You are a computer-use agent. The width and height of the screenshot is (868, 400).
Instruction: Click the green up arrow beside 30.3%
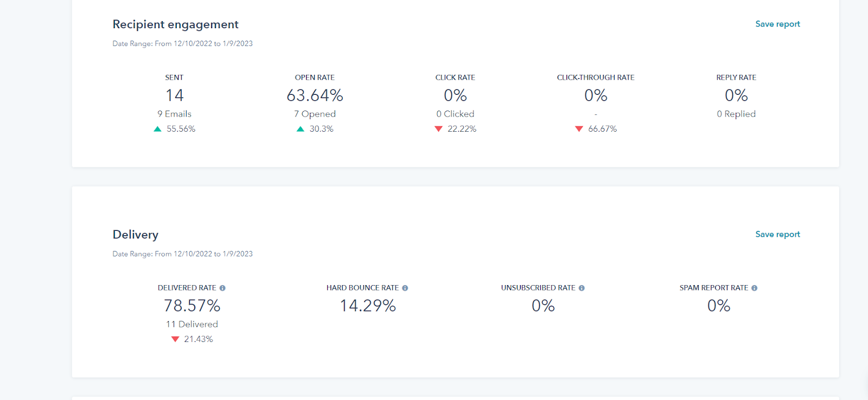point(300,129)
